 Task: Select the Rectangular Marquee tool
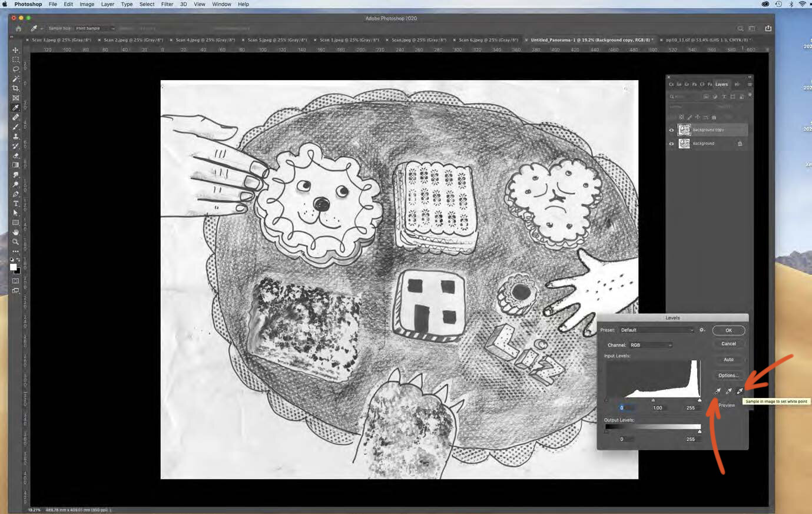[16, 59]
